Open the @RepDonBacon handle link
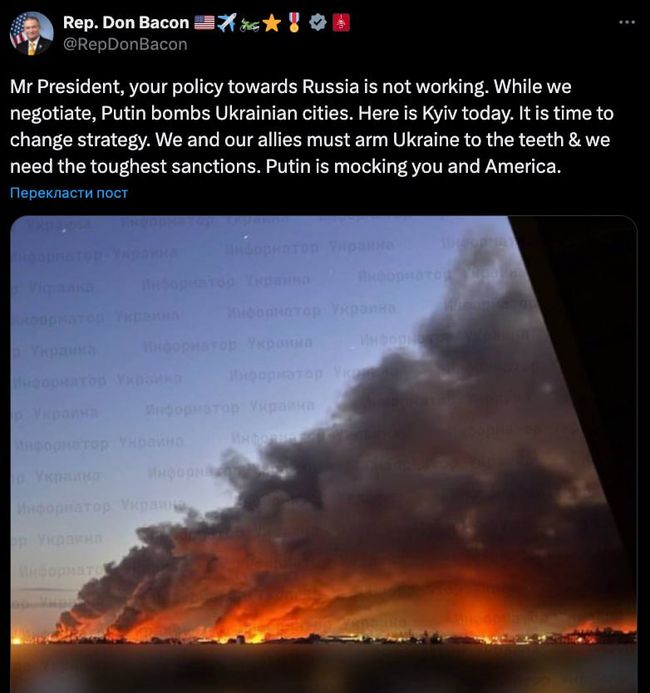This screenshot has width=650, height=693. (125, 44)
